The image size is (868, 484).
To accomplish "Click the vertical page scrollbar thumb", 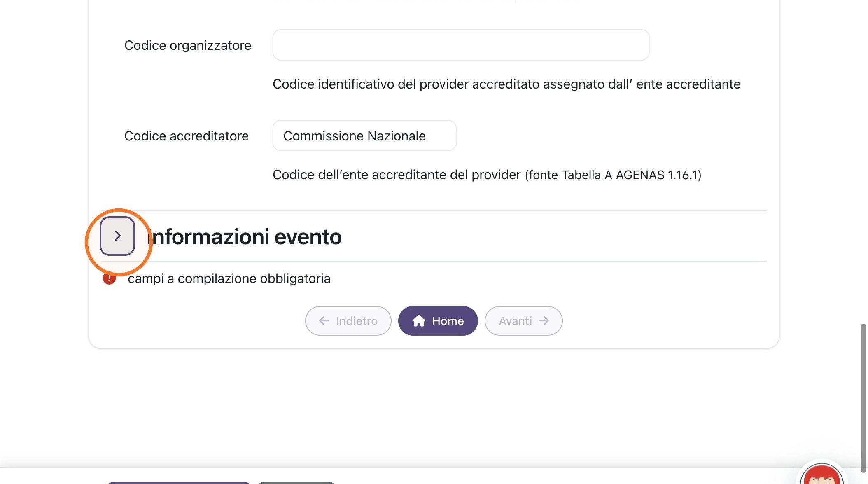I will (863, 398).
